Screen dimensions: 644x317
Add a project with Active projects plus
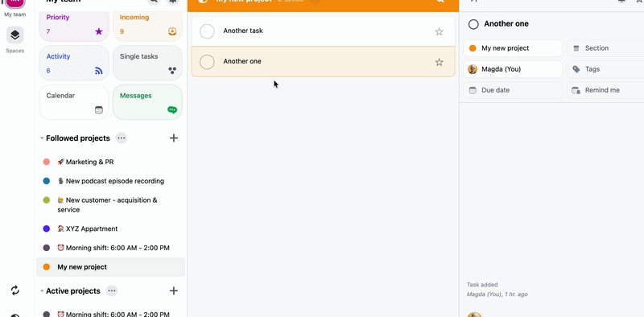(174, 290)
